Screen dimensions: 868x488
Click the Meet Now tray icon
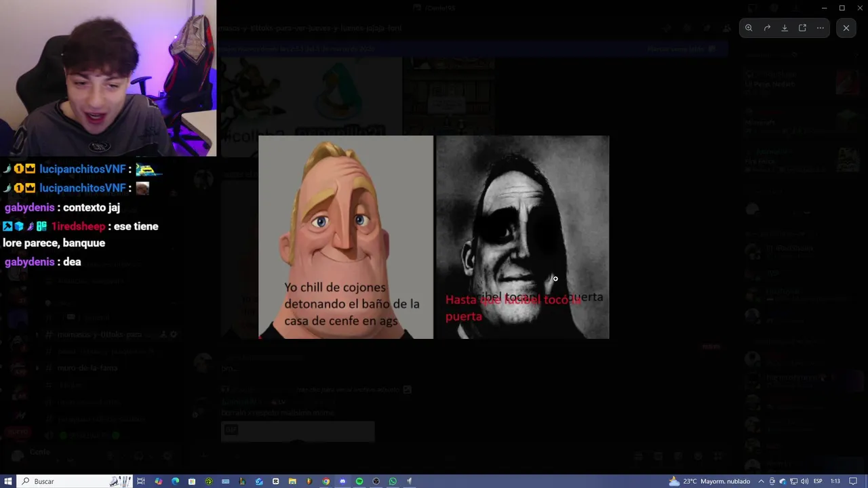coord(772,481)
